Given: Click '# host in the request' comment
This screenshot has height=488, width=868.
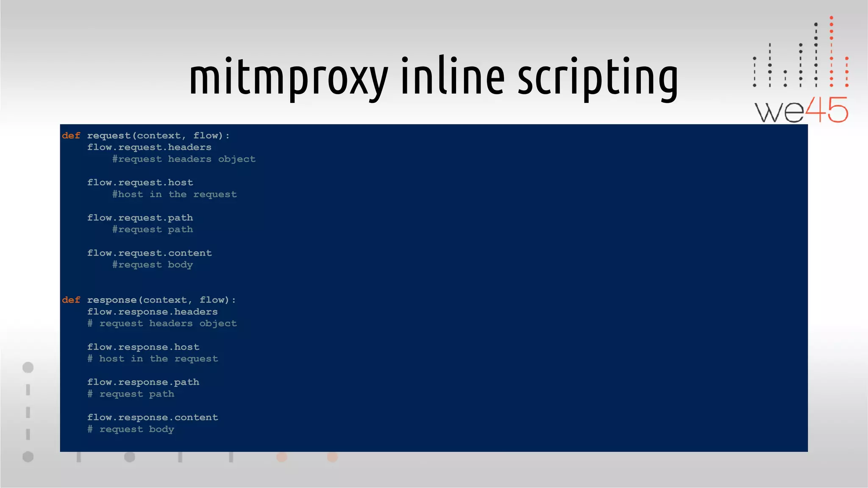Looking at the screenshot, I should [x=153, y=359].
